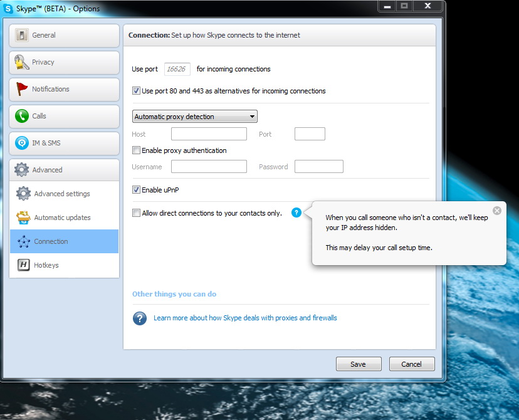Click the incoming port number field

click(177, 69)
